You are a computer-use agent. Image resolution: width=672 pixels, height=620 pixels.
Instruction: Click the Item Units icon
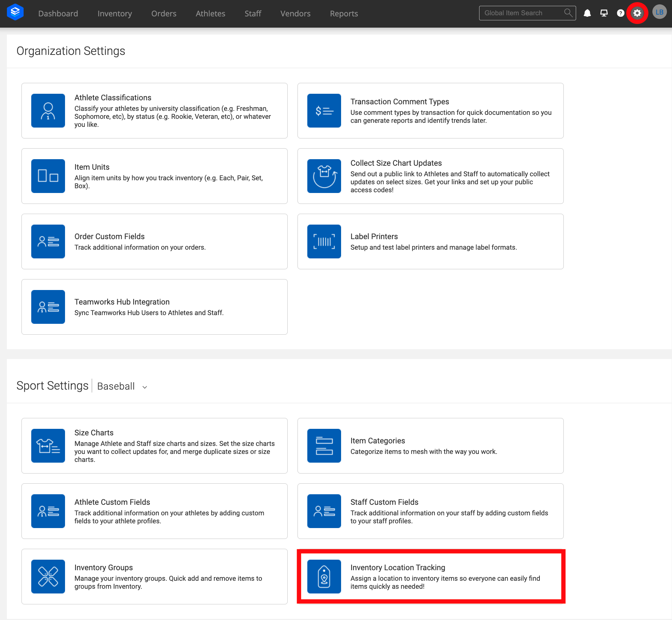[48, 176]
